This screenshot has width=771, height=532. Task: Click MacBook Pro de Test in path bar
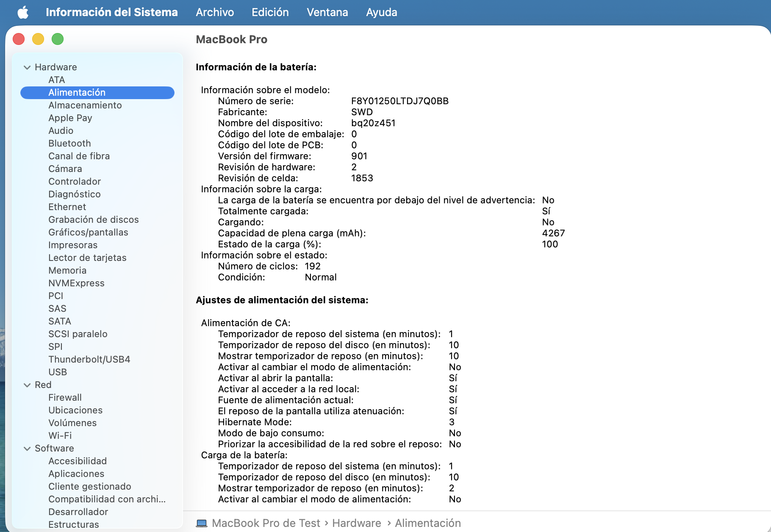(266, 523)
